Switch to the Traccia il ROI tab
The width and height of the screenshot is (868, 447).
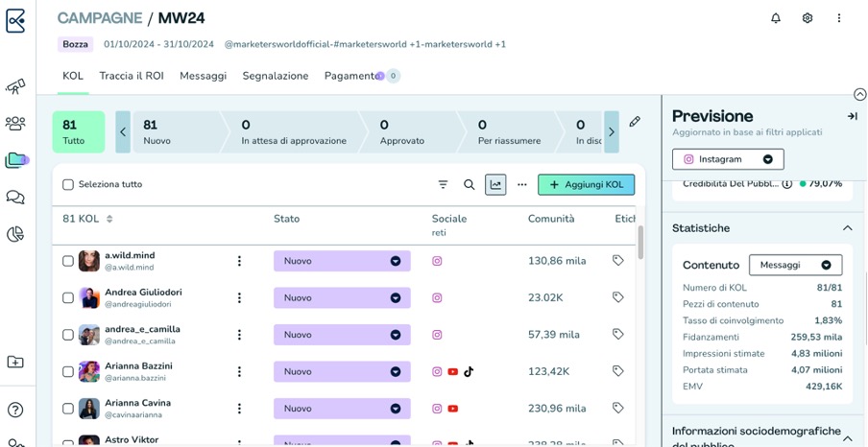coord(132,76)
